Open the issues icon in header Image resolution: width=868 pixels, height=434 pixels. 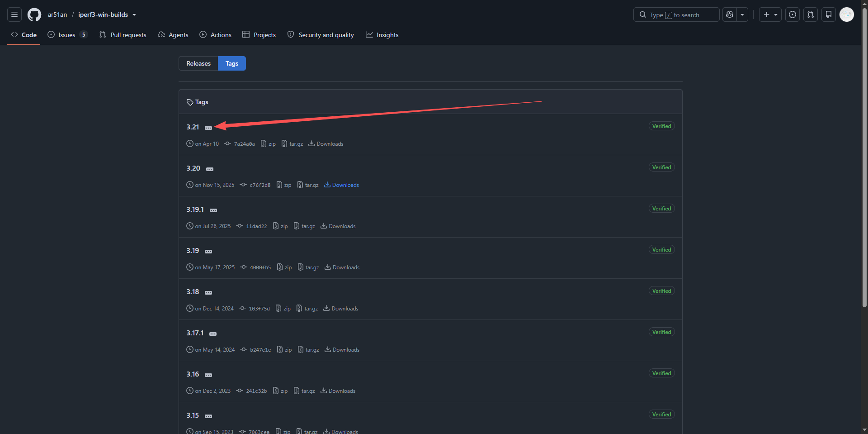(793, 14)
